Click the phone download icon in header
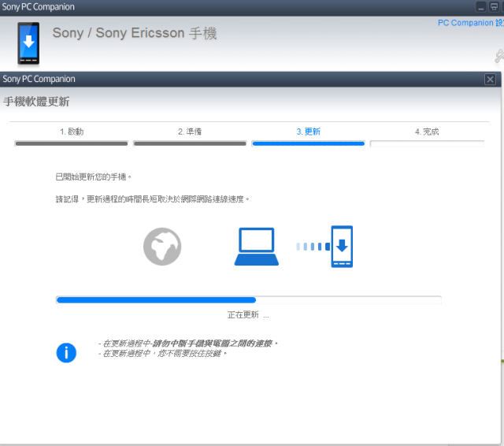Image resolution: width=504 pixels, height=446 pixels. click(x=28, y=43)
